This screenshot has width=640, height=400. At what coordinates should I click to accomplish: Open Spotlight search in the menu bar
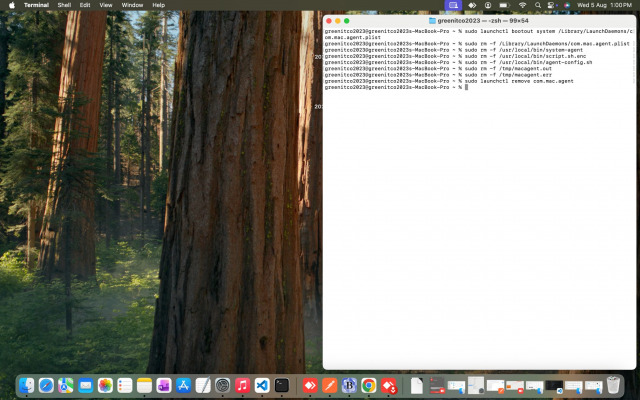point(538,5)
